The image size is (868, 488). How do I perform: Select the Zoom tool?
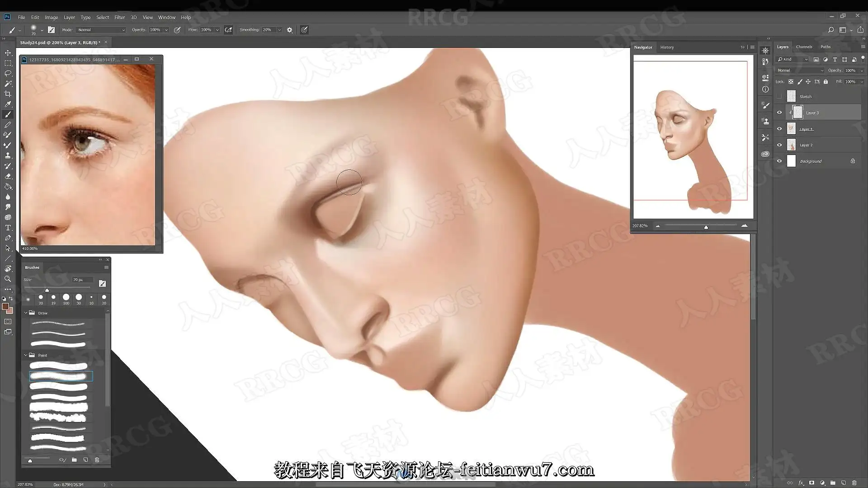[x=8, y=279]
